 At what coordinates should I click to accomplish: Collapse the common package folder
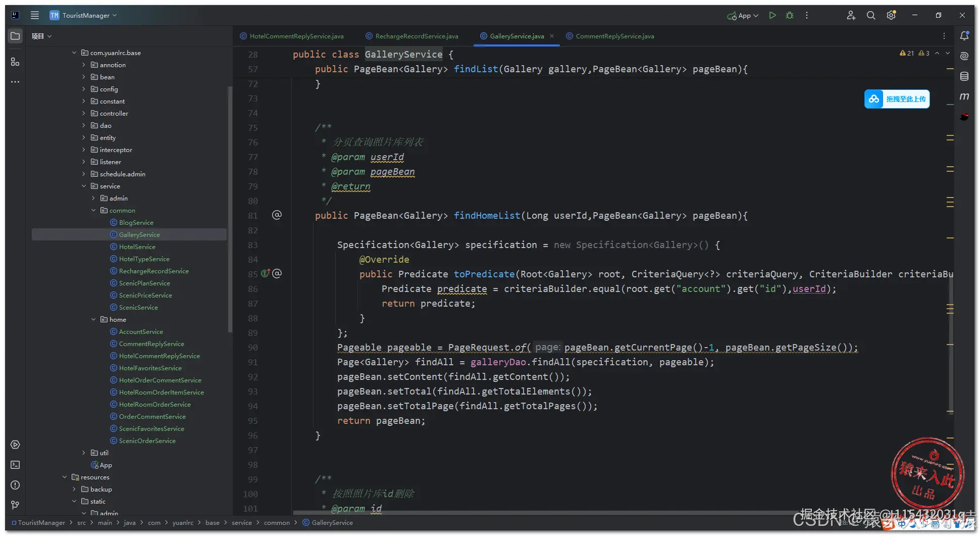[93, 210]
